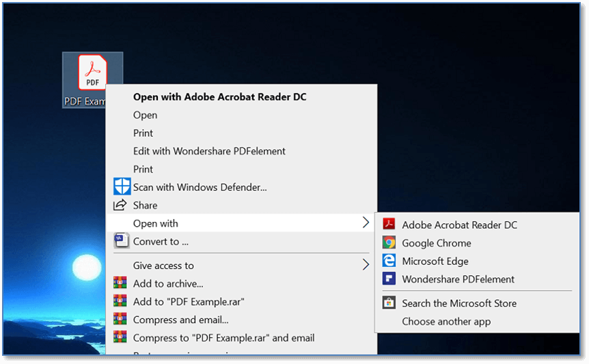Click WinRAR icon beside Compress to "PDF Example.rar" and email
Viewport: 589px width, 364px height.
coord(120,337)
